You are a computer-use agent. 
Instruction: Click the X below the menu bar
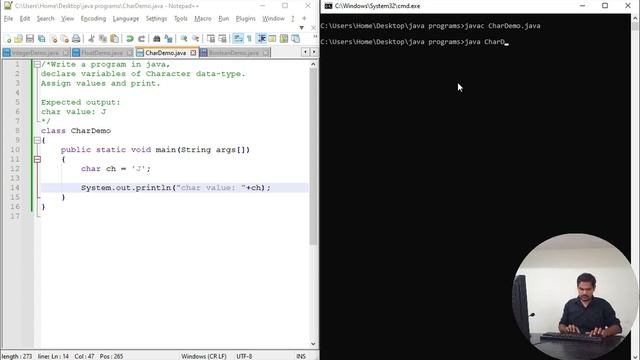click(x=313, y=28)
